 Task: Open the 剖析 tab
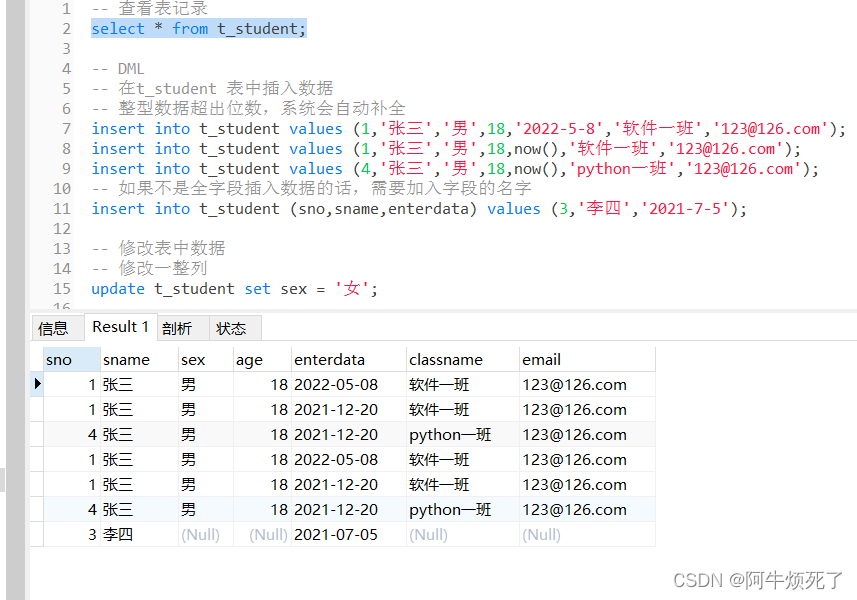182,328
